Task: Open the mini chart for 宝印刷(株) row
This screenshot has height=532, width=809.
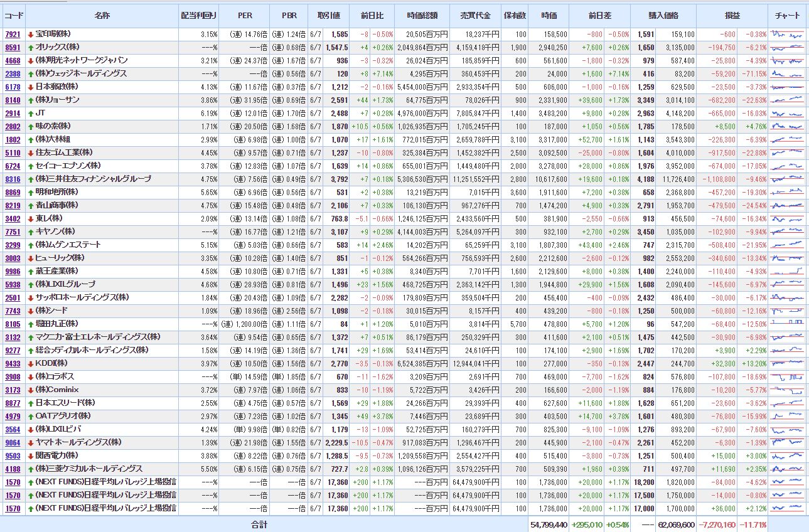Action: 787,34
